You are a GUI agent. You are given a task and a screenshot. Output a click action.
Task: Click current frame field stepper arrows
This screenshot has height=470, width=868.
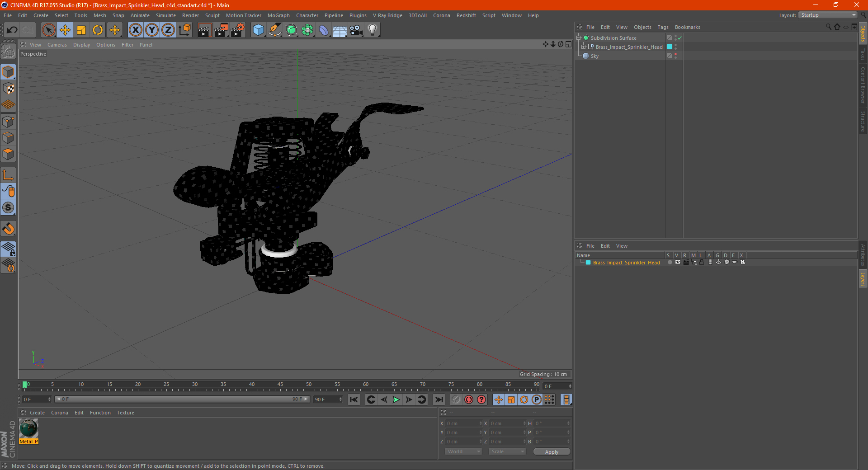570,386
